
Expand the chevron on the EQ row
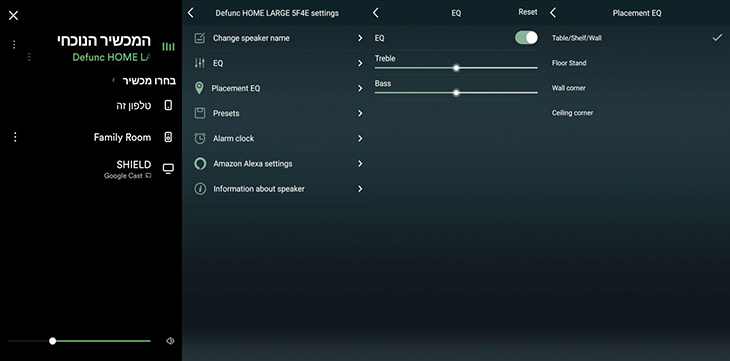pyautogui.click(x=360, y=63)
